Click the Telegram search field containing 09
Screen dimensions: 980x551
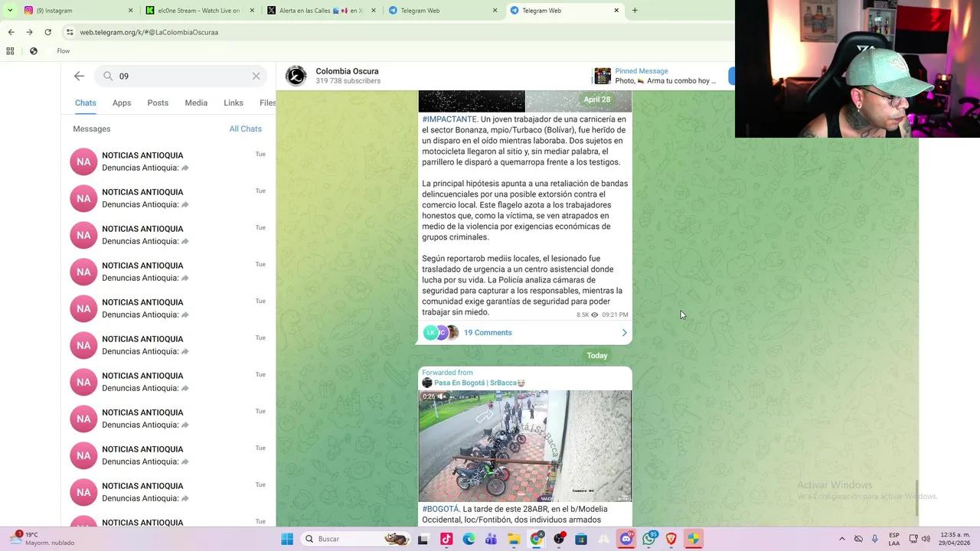(x=181, y=76)
